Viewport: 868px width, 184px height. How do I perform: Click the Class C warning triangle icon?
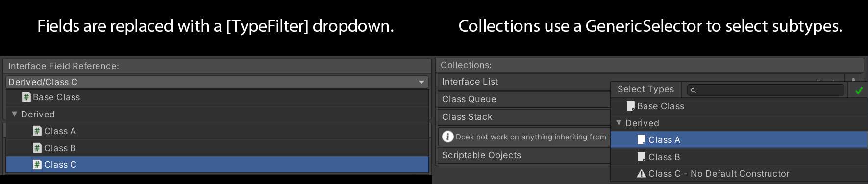click(x=642, y=173)
